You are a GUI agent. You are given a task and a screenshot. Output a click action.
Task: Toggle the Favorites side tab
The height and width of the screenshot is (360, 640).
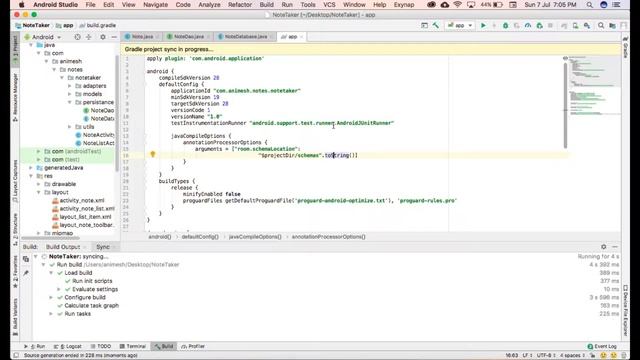pos(15,272)
